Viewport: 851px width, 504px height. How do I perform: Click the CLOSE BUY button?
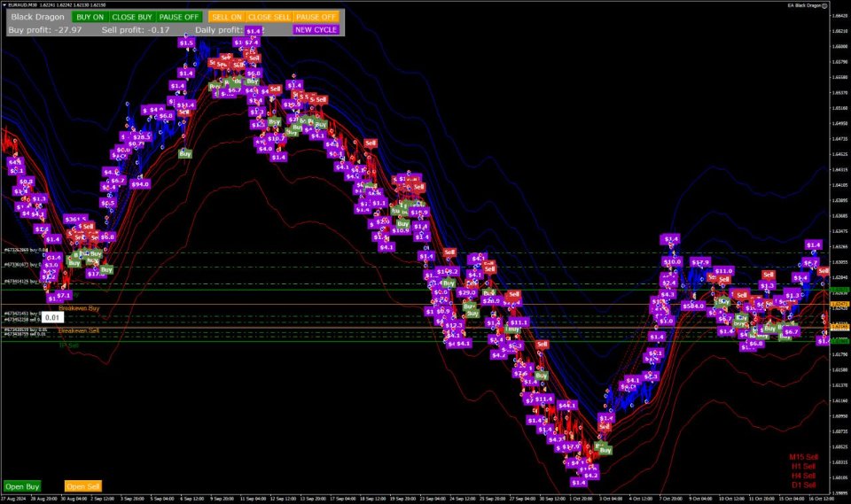pos(132,17)
